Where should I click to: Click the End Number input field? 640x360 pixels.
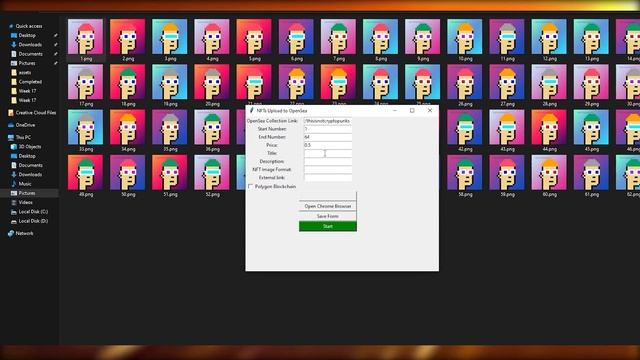pos(328,137)
